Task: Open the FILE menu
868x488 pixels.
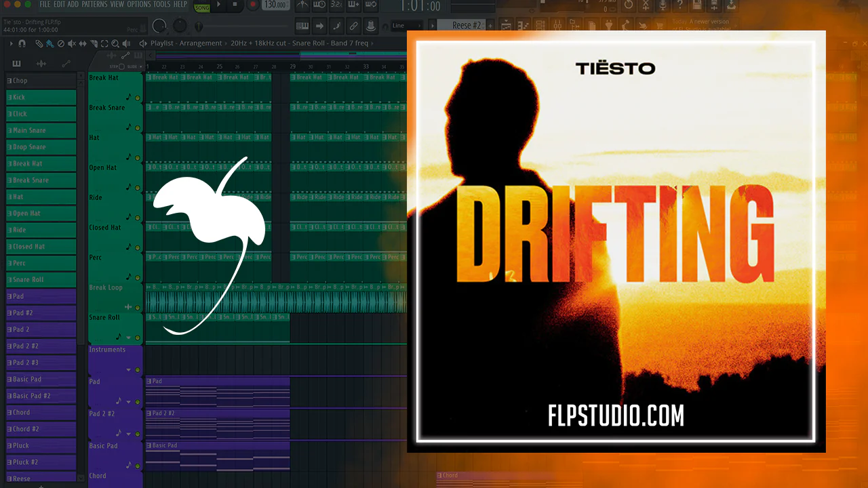Action: pos(45,4)
